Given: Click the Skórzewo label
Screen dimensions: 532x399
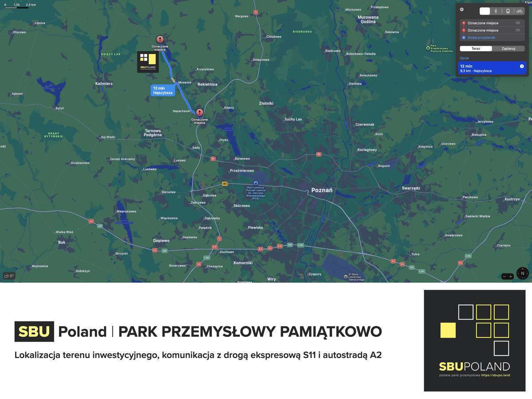Looking at the screenshot, I should [x=242, y=206].
